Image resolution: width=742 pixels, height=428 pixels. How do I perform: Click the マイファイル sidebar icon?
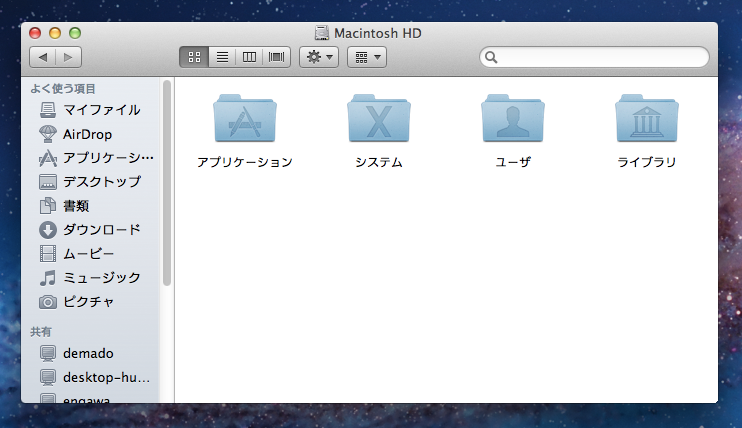[x=48, y=110]
